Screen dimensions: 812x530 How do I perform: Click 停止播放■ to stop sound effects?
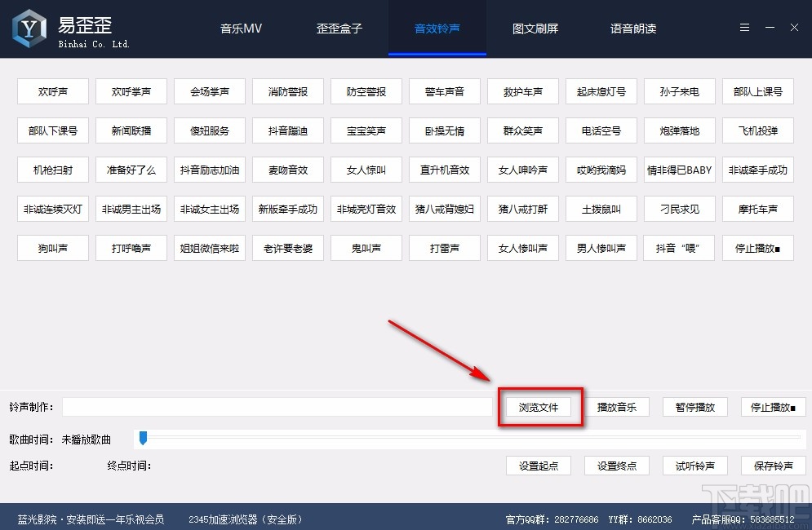point(757,248)
